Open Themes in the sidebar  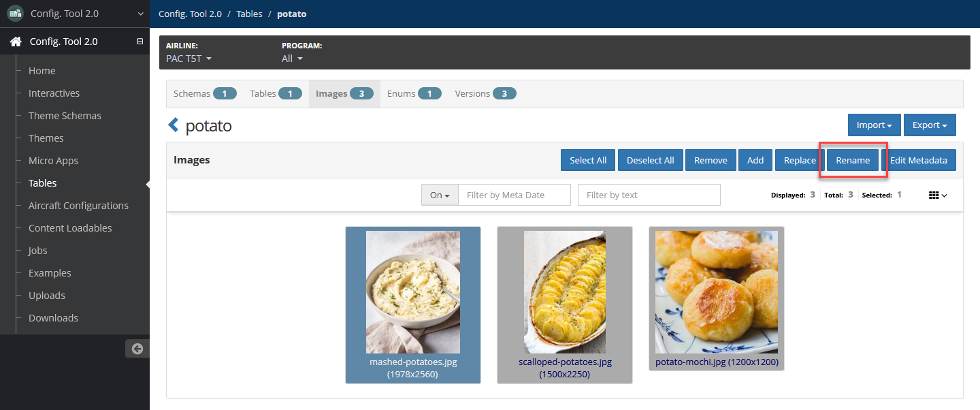click(x=46, y=138)
